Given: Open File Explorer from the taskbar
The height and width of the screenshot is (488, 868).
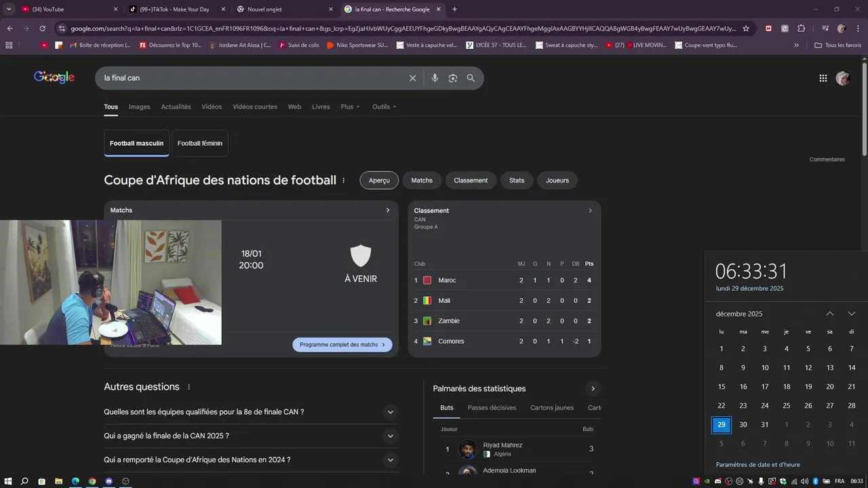Looking at the screenshot, I should coord(58,481).
